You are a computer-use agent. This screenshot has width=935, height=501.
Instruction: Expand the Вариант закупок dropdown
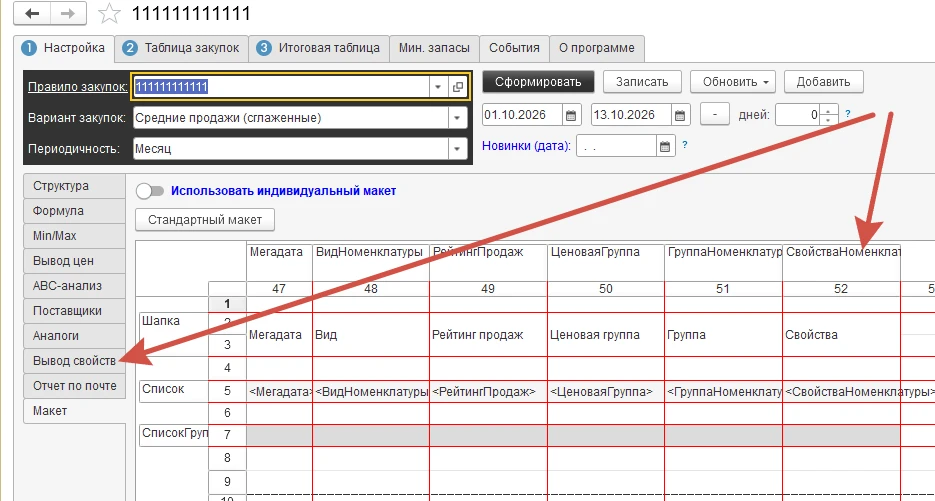pos(457,118)
